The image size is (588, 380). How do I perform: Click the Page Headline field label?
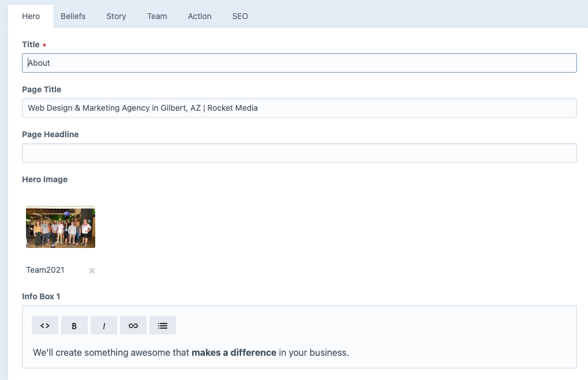click(x=50, y=134)
